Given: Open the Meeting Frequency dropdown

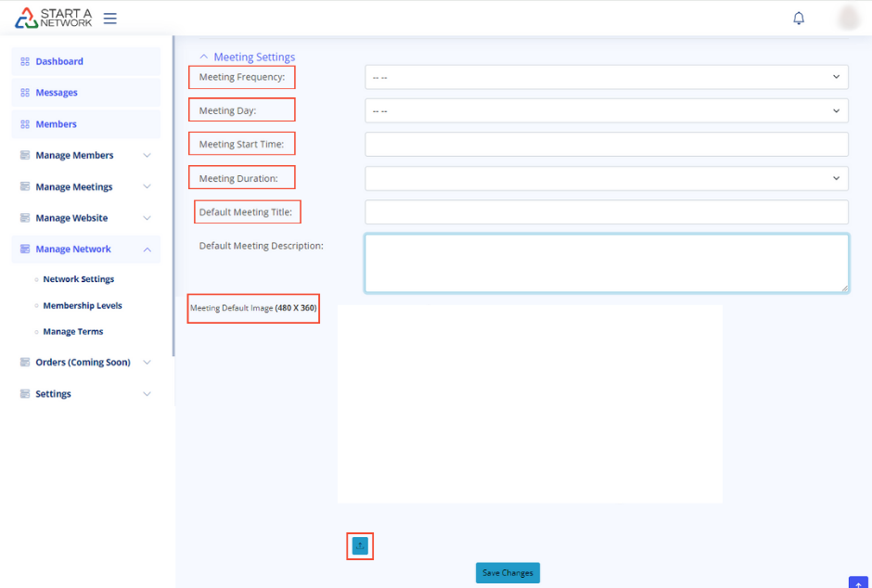Looking at the screenshot, I should tap(606, 77).
